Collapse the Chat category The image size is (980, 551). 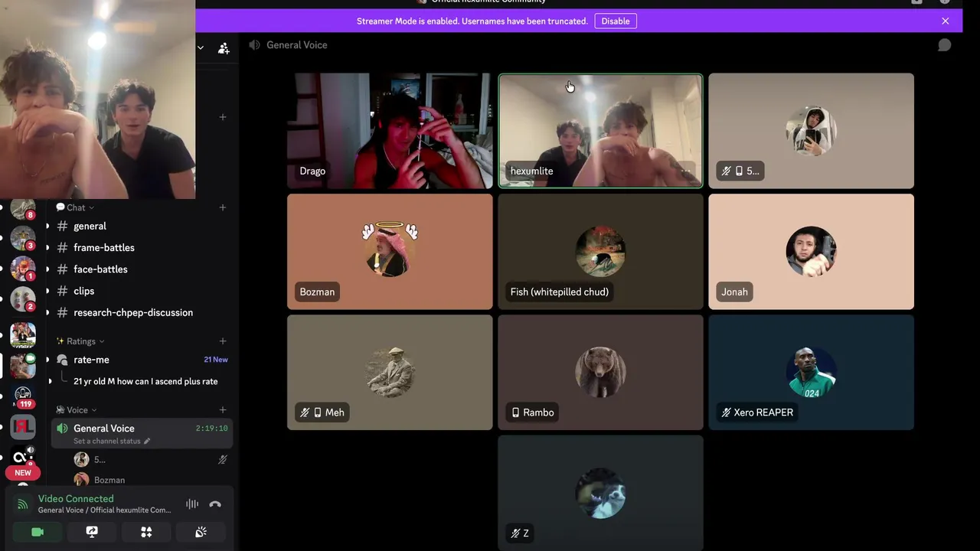pos(75,207)
